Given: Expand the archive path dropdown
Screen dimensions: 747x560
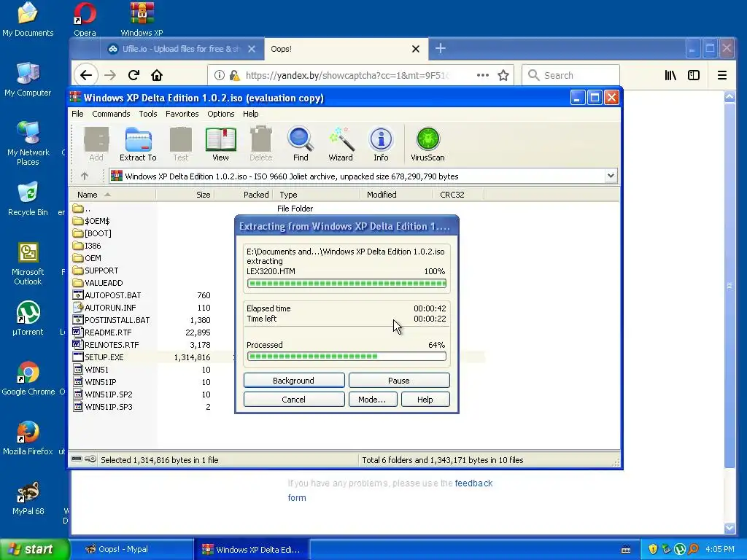Looking at the screenshot, I should [611, 176].
